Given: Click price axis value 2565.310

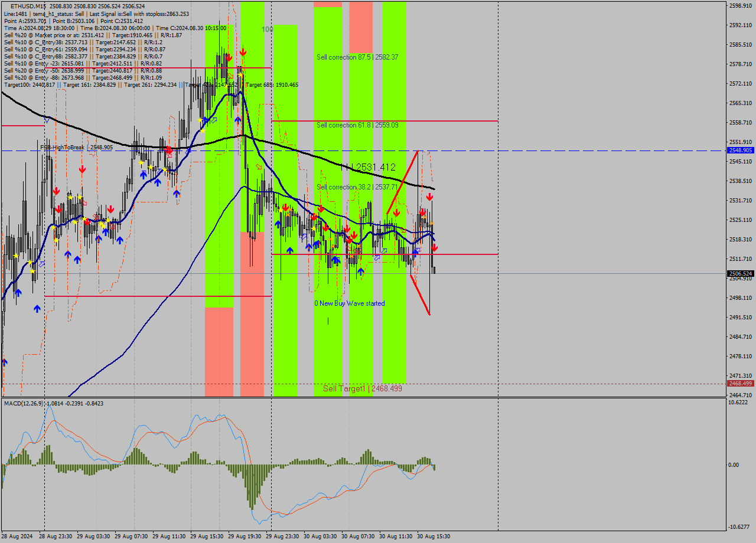Looking at the screenshot, I should pos(741,103).
